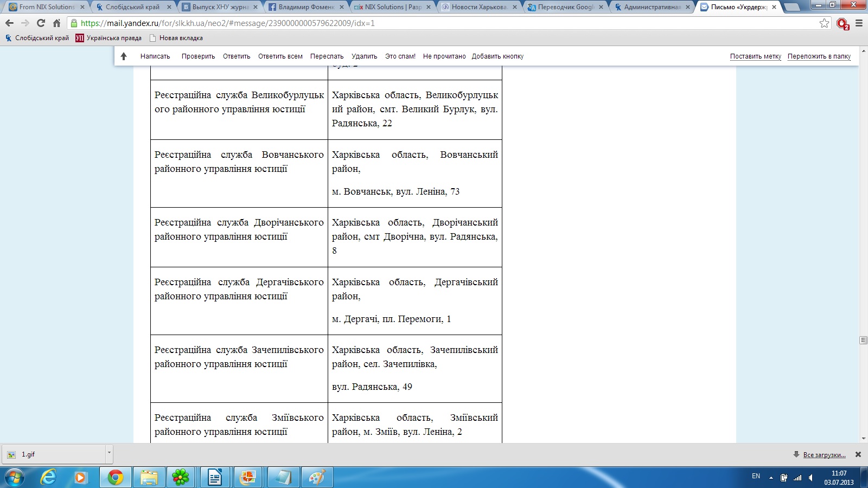Launch Internet Explorer from the taskbar

pos(48,477)
